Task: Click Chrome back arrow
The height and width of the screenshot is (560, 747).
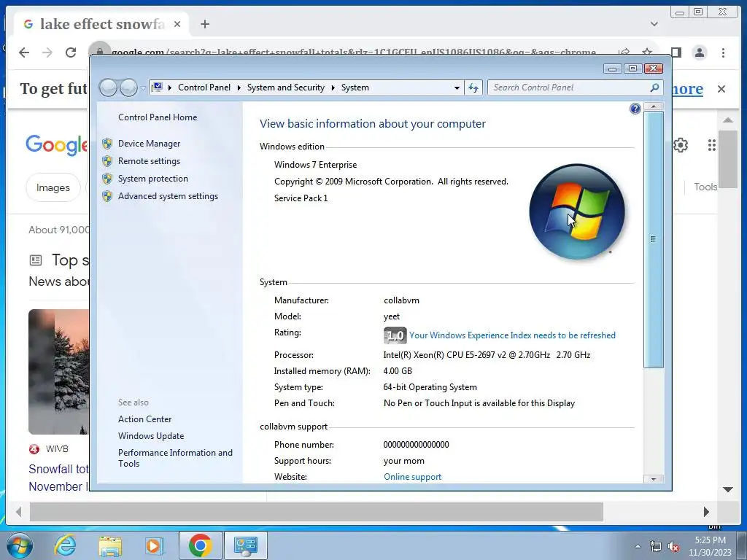Action: 24,52
